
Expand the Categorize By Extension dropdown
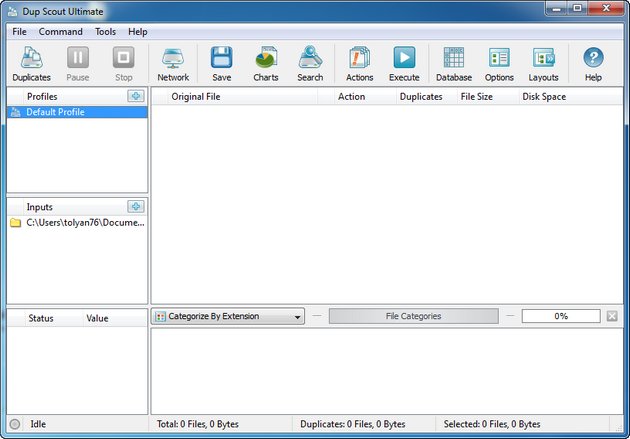(x=229, y=316)
